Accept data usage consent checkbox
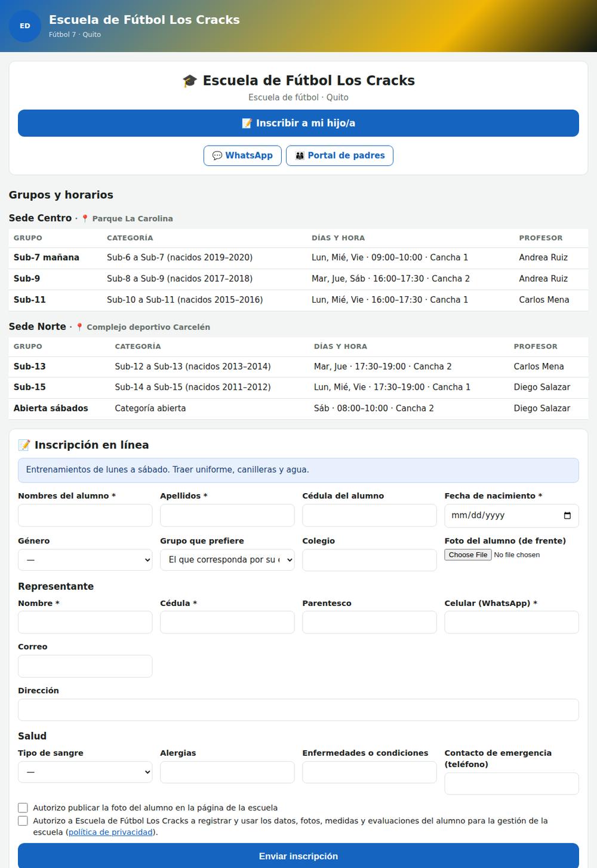Image resolution: width=597 pixels, height=868 pixels. (23, 821)
